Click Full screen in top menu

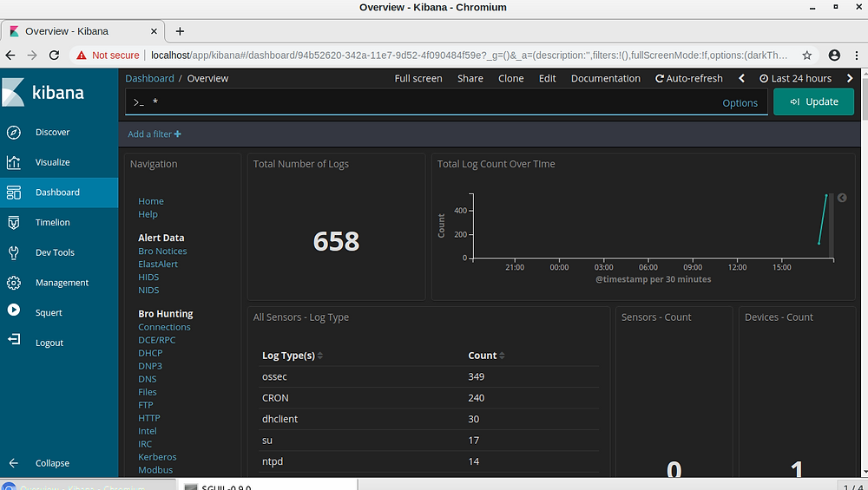(418, 79)
